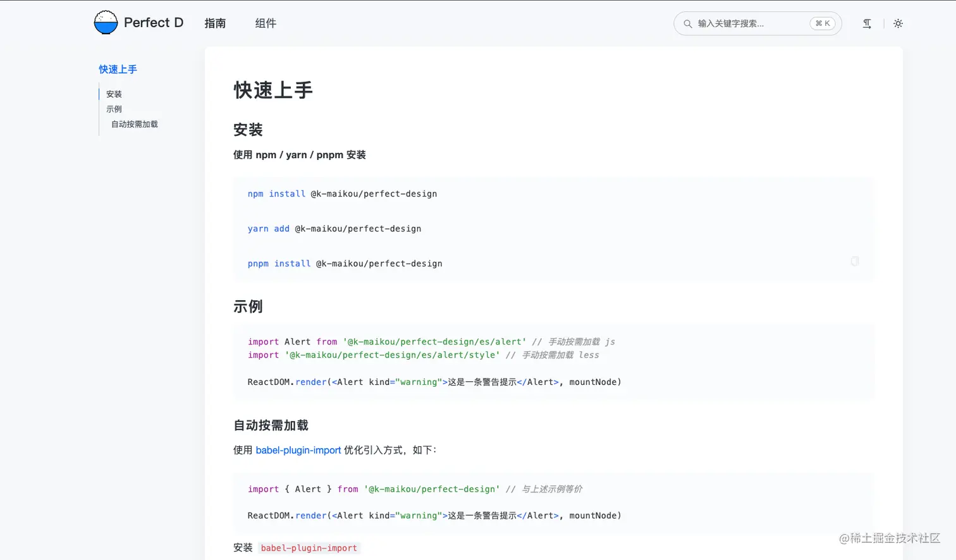Open the 组件 navigation menu
Viewport: 956px width, 560px height.
265,23
